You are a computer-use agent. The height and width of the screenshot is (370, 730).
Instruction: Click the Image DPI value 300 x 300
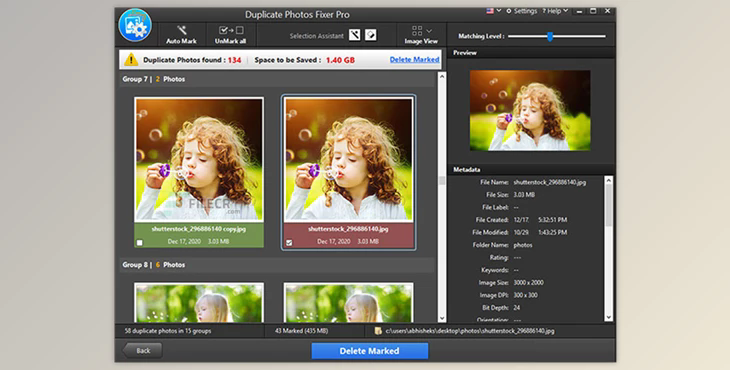pyautogui.click(x=527, y=295)
